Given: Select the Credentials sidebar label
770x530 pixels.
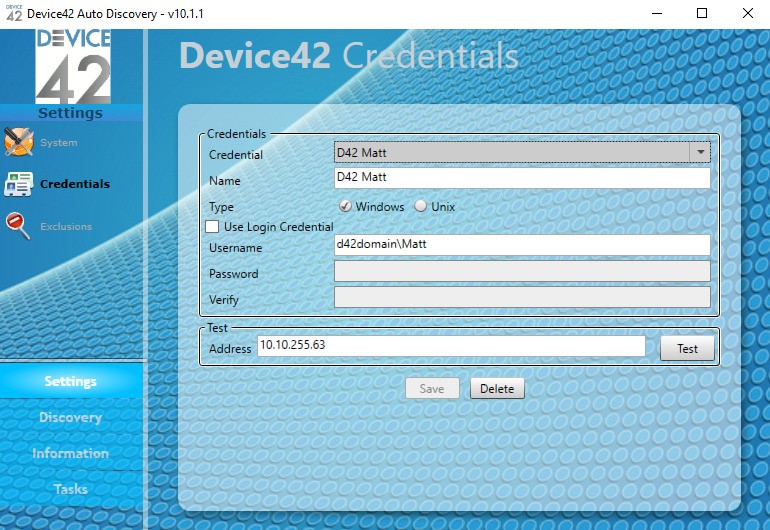Looking at the screenshot, I should [75, 184].
